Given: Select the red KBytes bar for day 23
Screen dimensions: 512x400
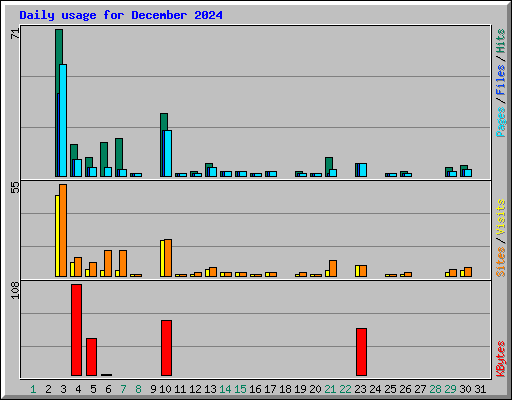Looking at the screenshot, I should [x=361, y=352].
